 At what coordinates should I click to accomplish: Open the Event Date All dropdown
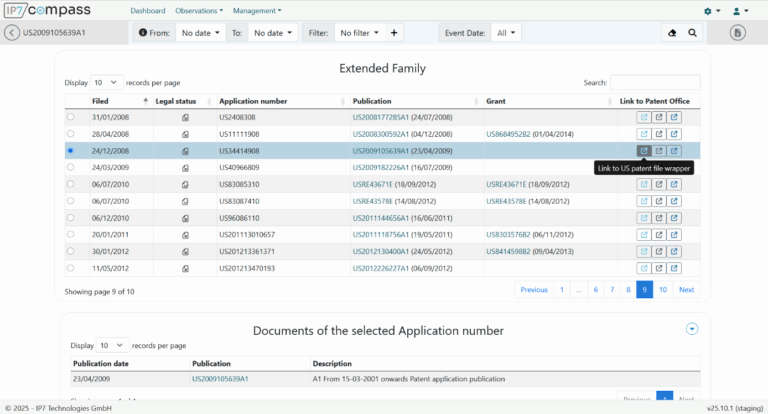[x=506, y=33]
